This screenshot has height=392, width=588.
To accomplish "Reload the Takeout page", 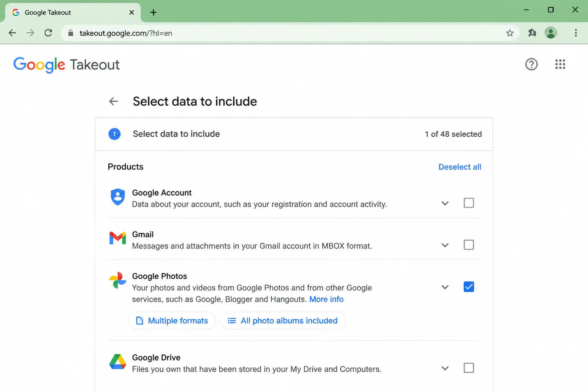I will (x=48, y=33).
